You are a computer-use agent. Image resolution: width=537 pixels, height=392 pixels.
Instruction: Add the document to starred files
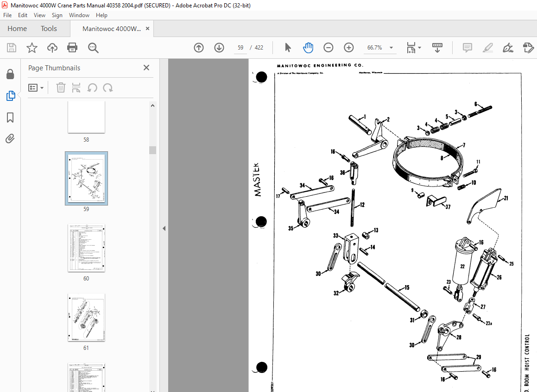coord(32,48)
